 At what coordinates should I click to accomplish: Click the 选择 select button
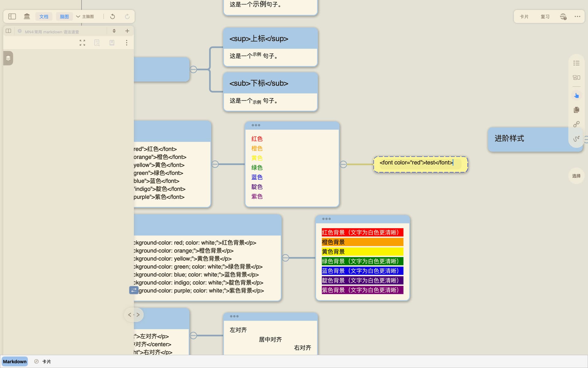[x=576, y=176]
